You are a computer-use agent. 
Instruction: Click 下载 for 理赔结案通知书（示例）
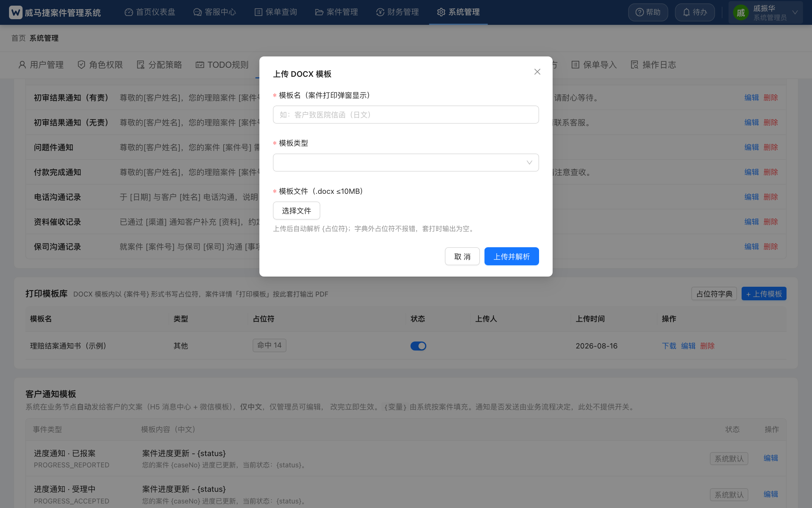pyautogui.click(x=669, y=346)
